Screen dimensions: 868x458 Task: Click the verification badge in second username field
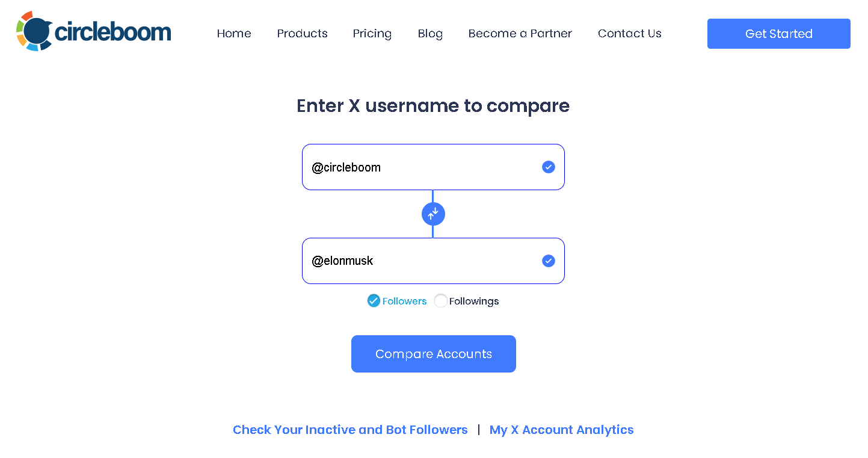pyautogui.click(x=548, y=261)
